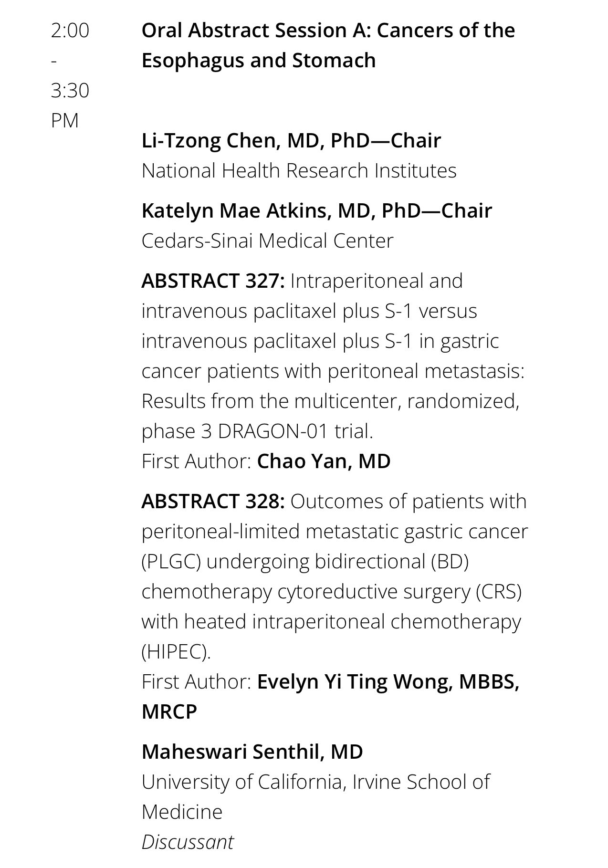This screenshot has width=608, height=868.
Task: Open the ABSTRACT 328 label
Action: point(213,502)
